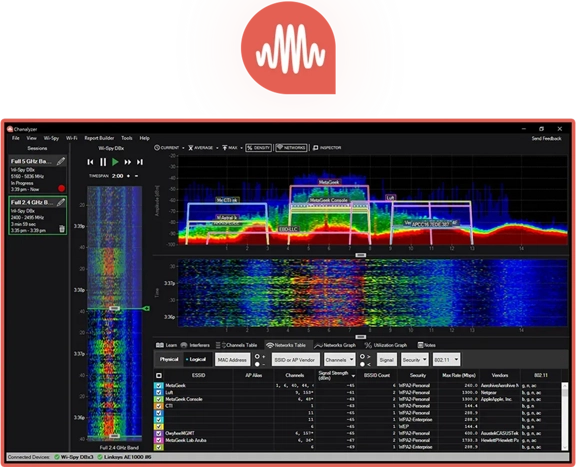Uncheck the MetaGeek network checkbox
The height and width of the screenshot is (467, 576).
tap(159, 385)
